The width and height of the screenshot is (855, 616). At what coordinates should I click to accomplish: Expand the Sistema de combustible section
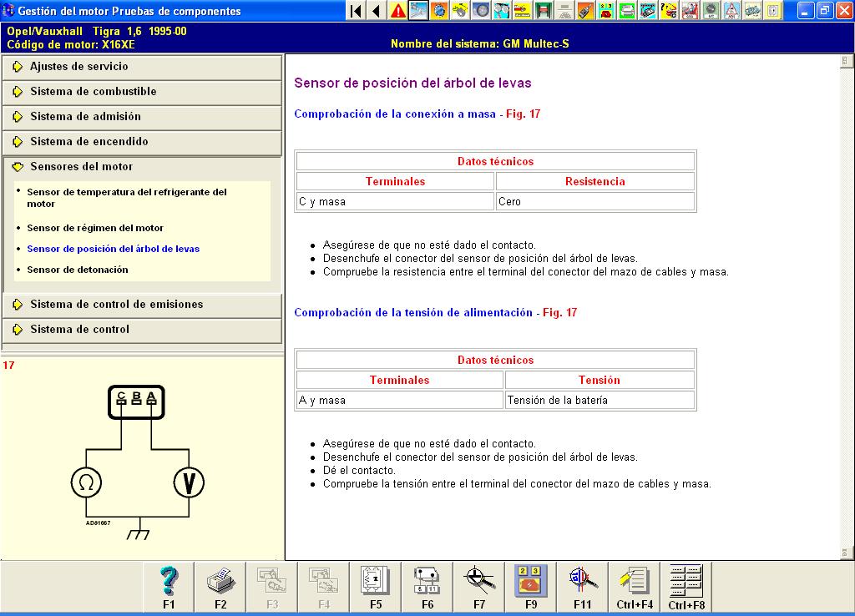(x=93, y=92)
